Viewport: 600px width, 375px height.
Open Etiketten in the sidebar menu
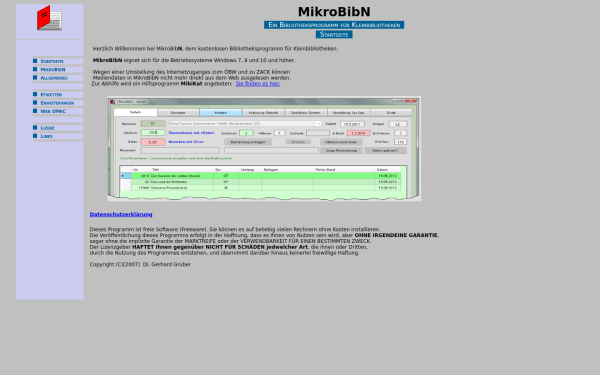click(x=51, y=95)
